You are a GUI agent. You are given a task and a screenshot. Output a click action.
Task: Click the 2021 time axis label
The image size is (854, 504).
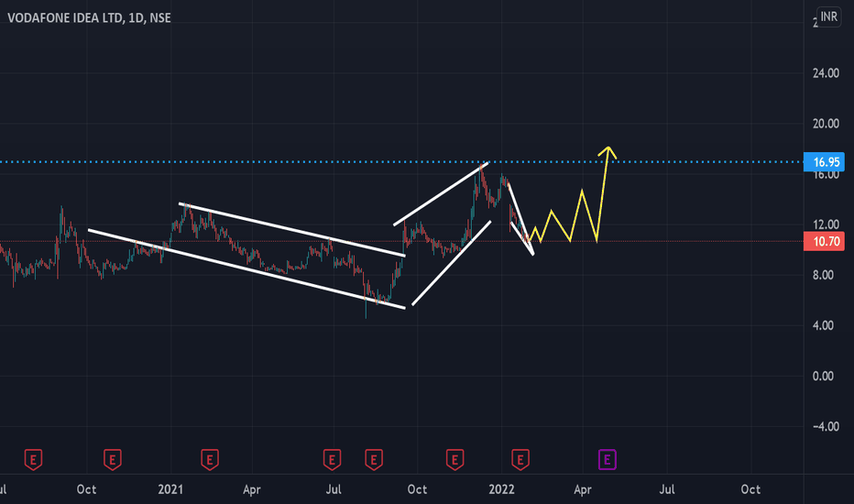click(170, 489)
